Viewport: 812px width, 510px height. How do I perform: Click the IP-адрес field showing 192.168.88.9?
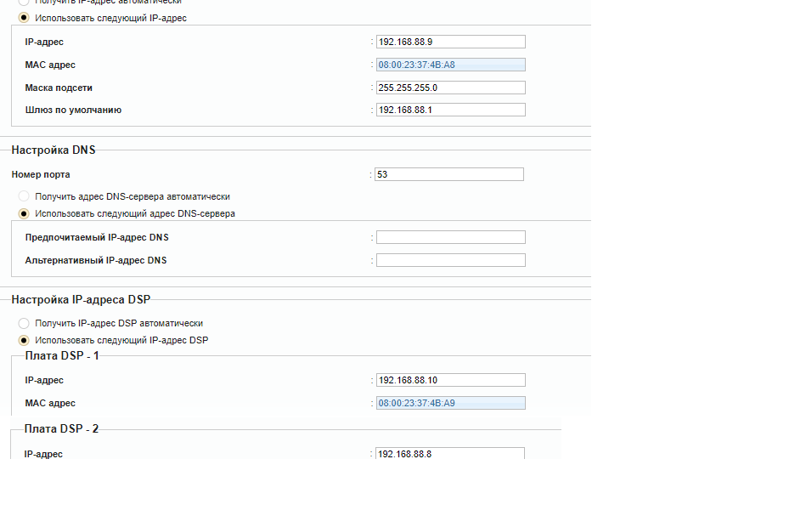pyautogui.click(x=450, y=42)
